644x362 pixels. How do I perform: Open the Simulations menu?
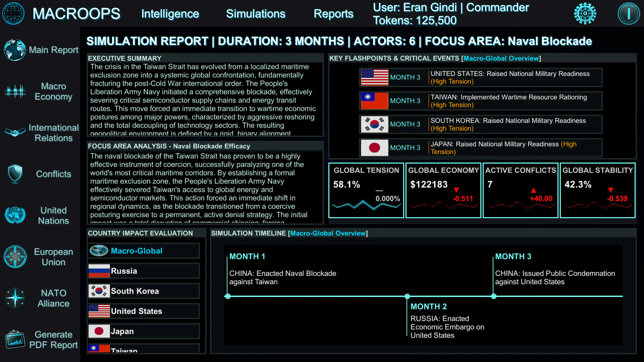tap(256, 14)
